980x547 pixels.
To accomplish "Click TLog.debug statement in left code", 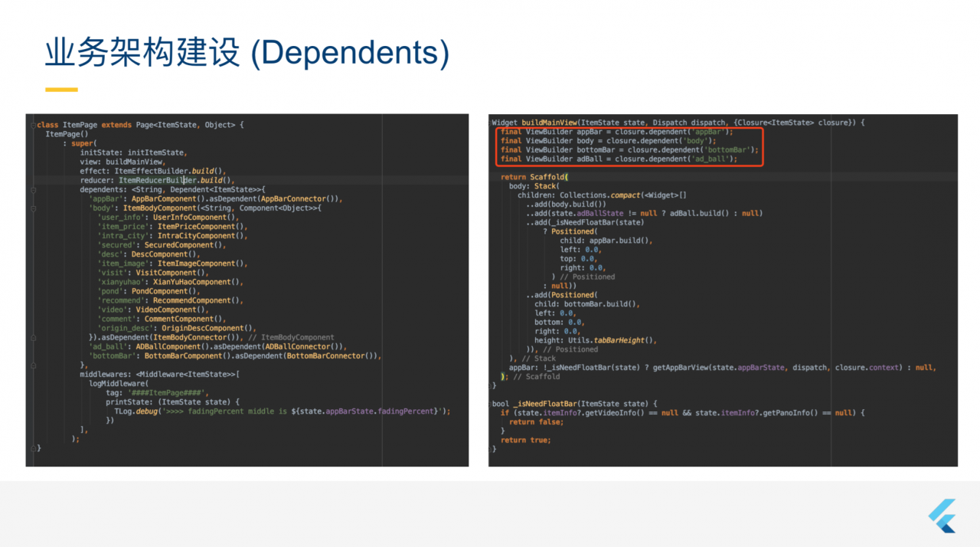I will pyautogui.click(x=135, y=411).
